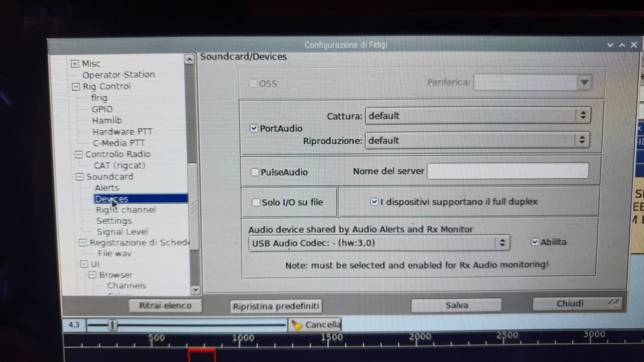The width and height of the screenshot is (644, 362).
Task: Collapse the Controllo Radio tree node
Action: (x=79, y=155)
